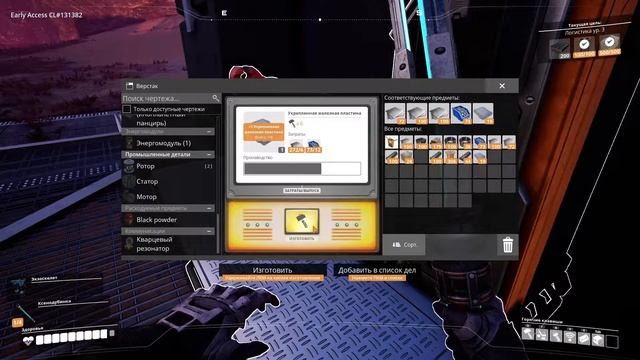Click the Мотор recipe icon in the list

[129, 197]
